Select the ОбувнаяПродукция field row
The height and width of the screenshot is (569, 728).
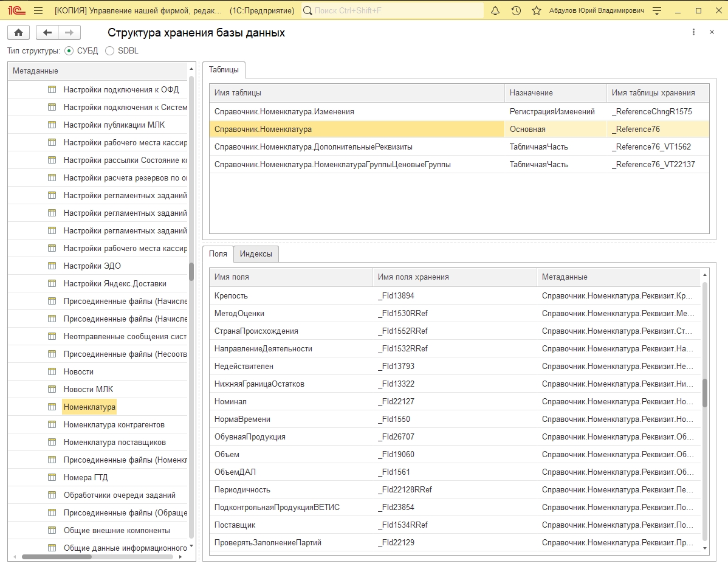click(x=455, y=436)
